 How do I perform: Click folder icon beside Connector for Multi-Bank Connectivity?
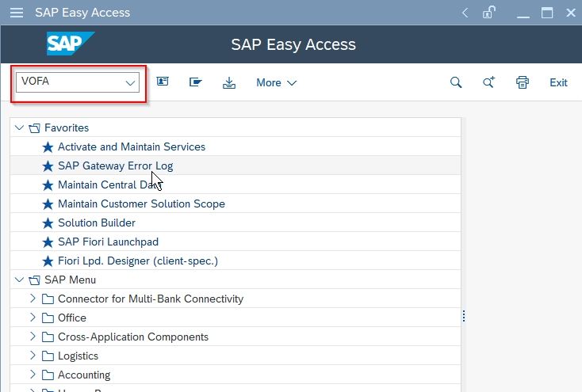(x=48, y=299)
